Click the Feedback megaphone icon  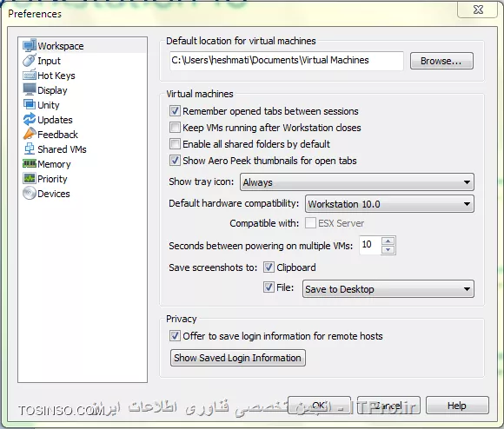pyautogui.click(x=30, y=134)
